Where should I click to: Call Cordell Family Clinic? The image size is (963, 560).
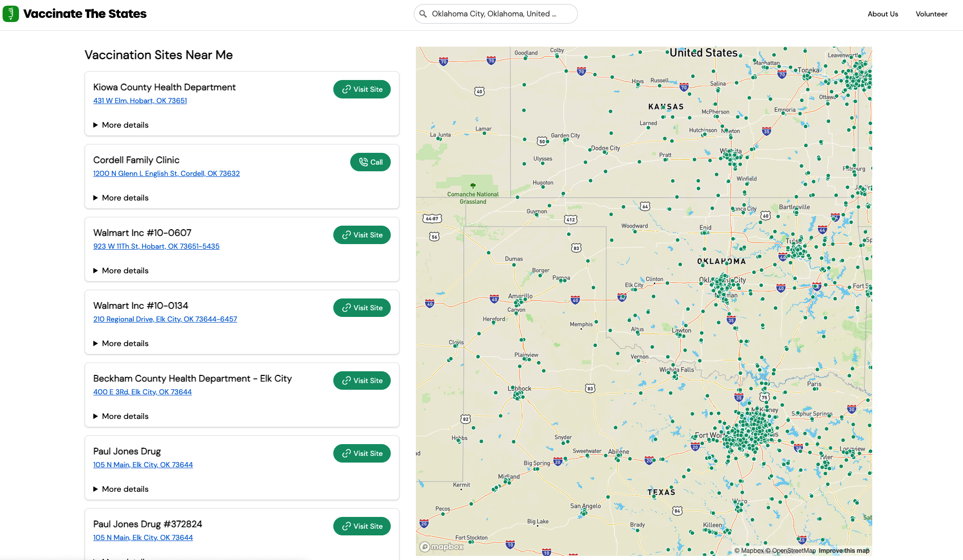coord(370,162)
